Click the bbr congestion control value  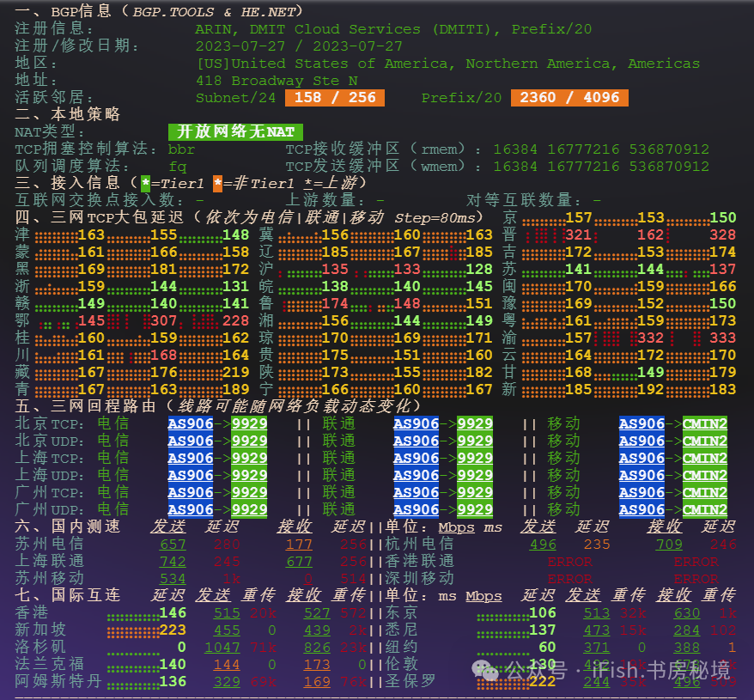[x=181, y=149]
